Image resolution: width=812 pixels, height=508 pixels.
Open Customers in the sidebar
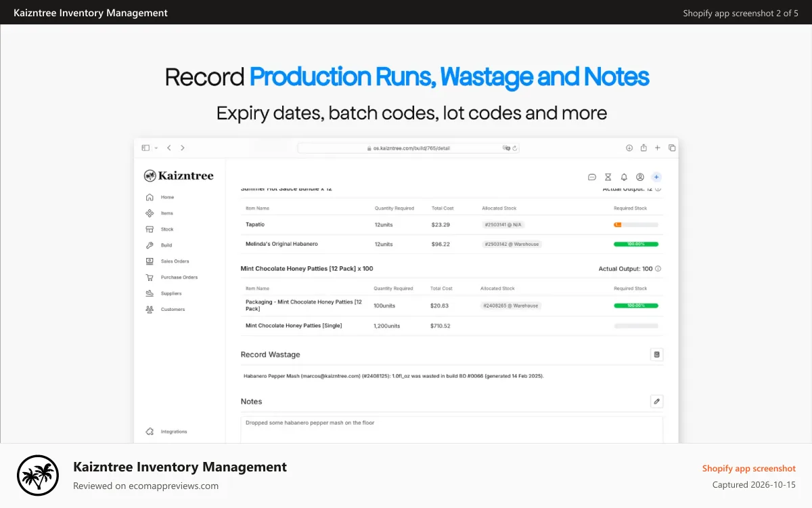[165, 310]
